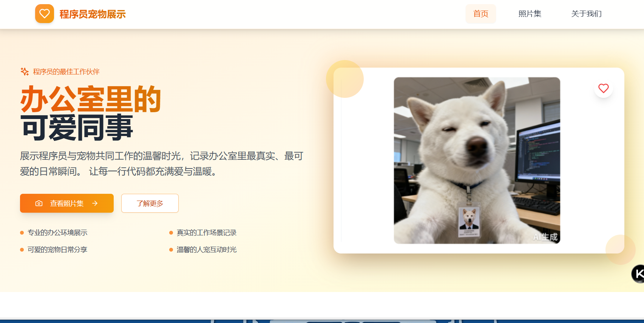Click the white dog office photo
The width and height of the screenshot is (644, 323).
pos(477,160)
